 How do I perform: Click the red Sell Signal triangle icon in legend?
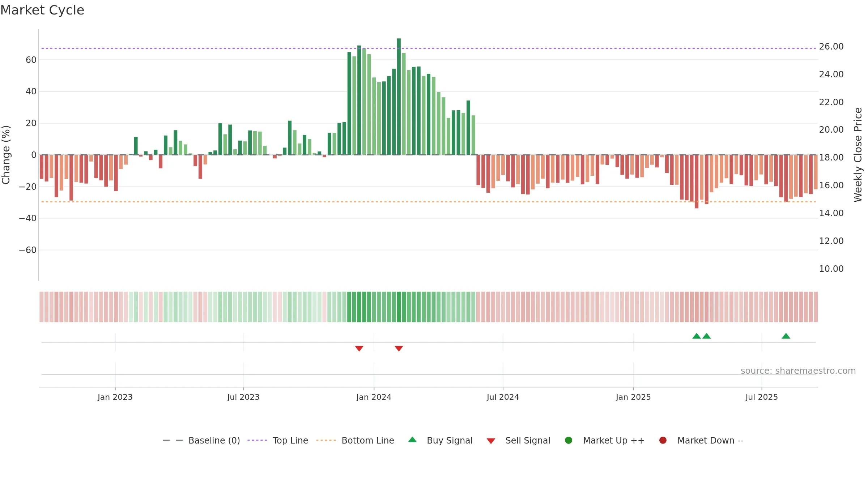click(491, 441)
